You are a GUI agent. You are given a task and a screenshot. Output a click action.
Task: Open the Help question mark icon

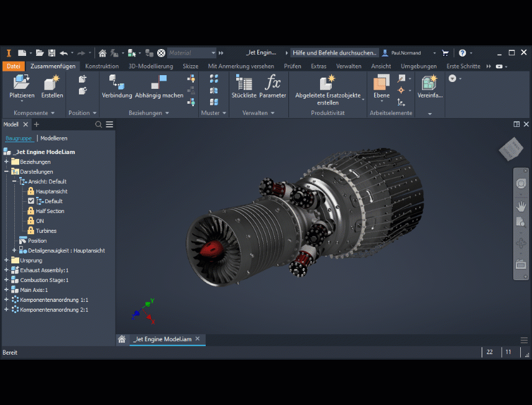point(462,53)
